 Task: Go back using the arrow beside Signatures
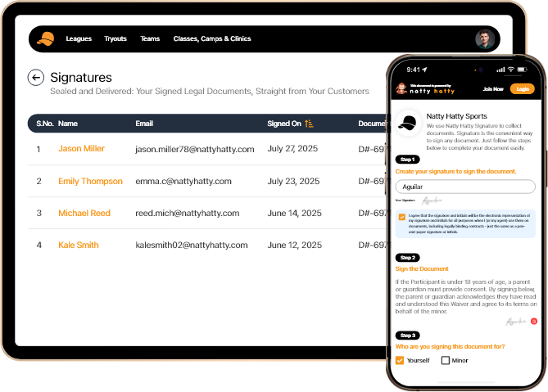point(36,78)
